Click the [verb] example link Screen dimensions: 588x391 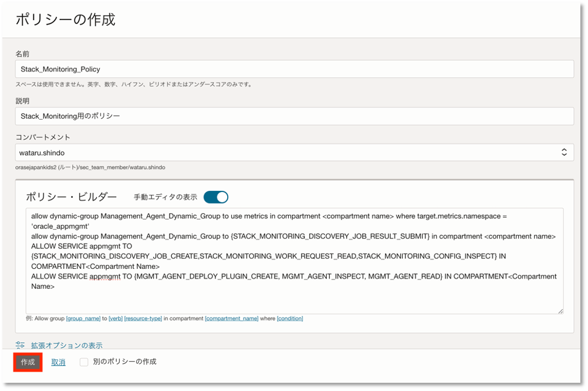114,319
